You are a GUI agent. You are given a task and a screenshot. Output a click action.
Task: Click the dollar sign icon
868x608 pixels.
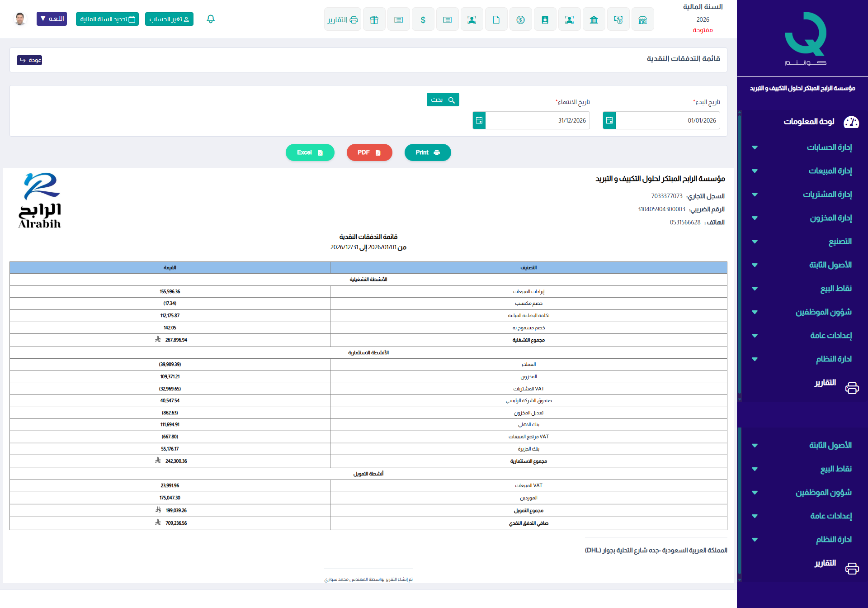point(423,19)
